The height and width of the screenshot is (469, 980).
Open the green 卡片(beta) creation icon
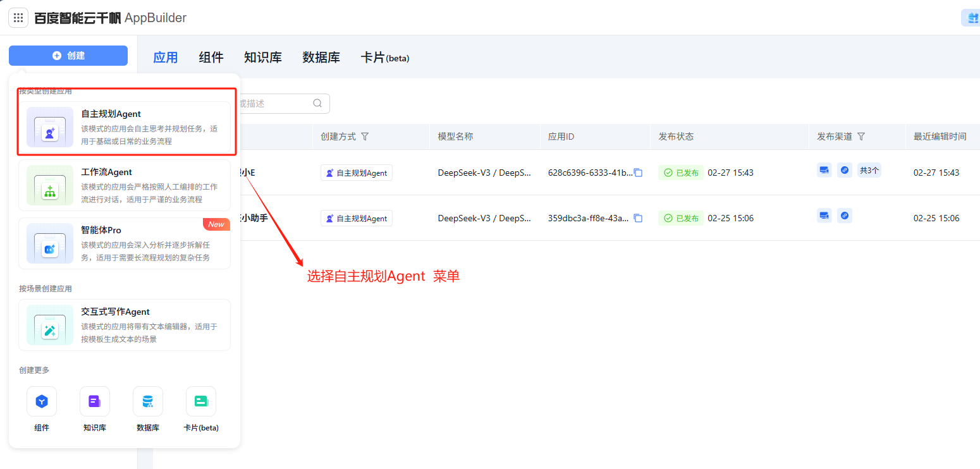pos(201,401)
